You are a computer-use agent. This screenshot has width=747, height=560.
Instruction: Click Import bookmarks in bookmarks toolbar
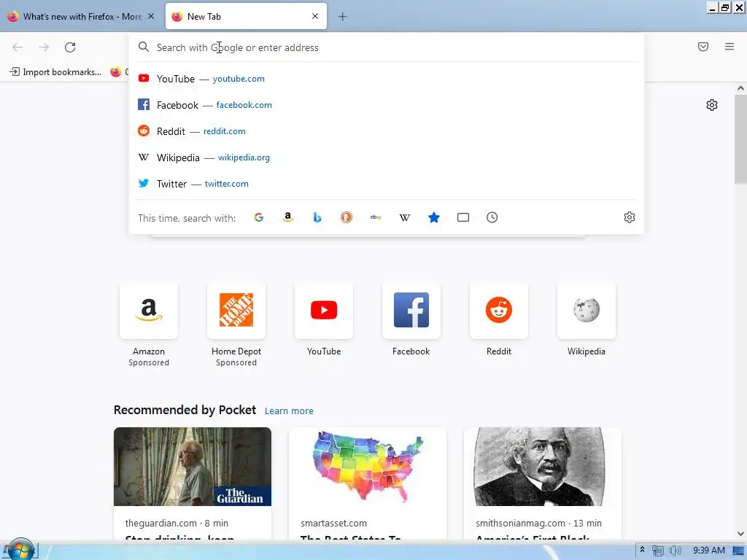55,72
